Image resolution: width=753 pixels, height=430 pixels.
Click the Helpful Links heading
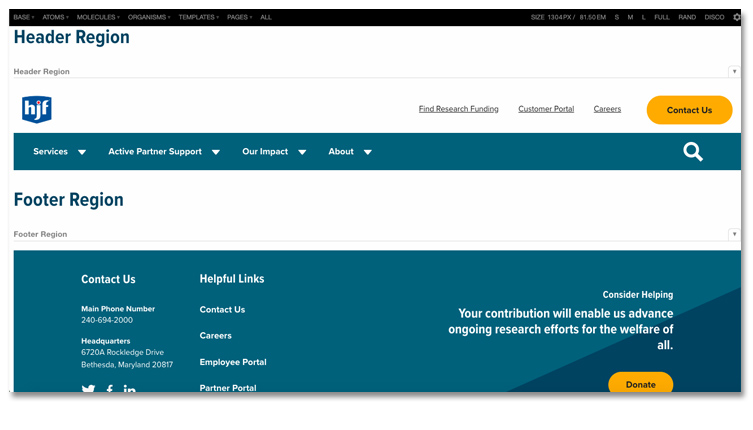pyautogui.click(x=232, y=279)
